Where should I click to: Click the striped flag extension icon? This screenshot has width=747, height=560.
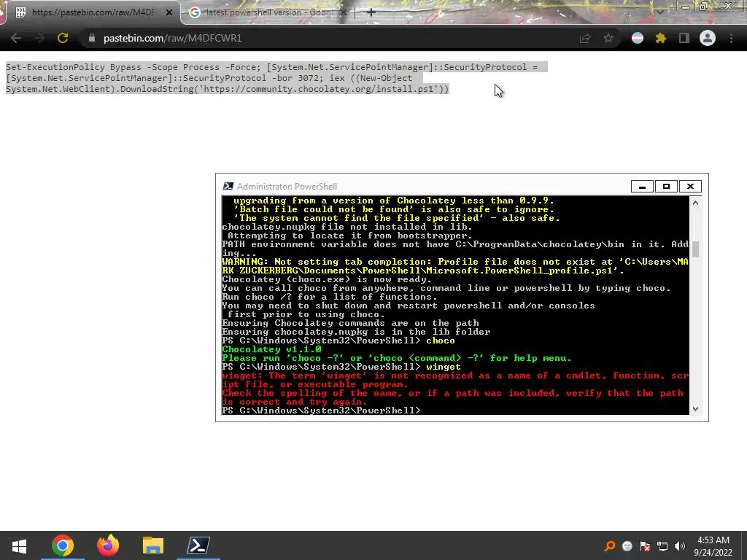click(638, 39)
